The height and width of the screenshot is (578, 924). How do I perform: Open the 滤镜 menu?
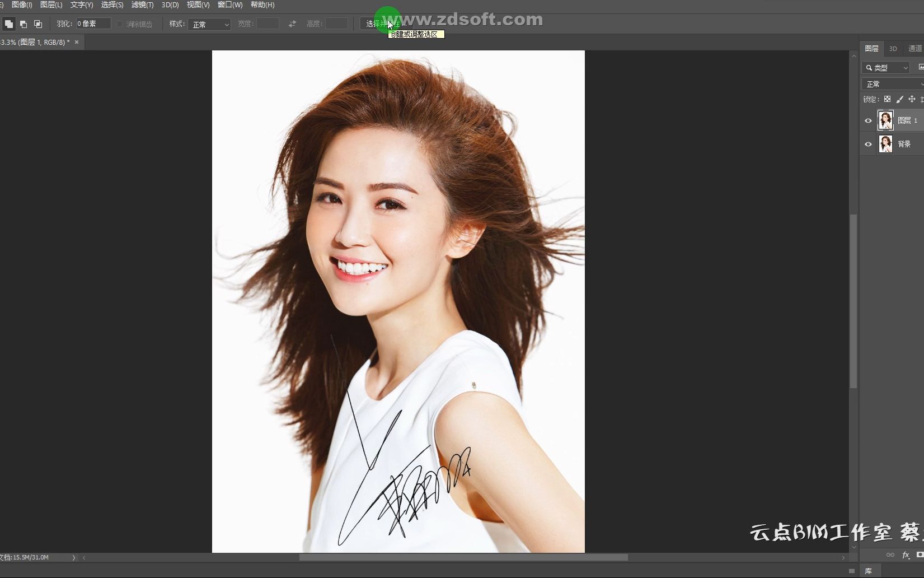142,4
